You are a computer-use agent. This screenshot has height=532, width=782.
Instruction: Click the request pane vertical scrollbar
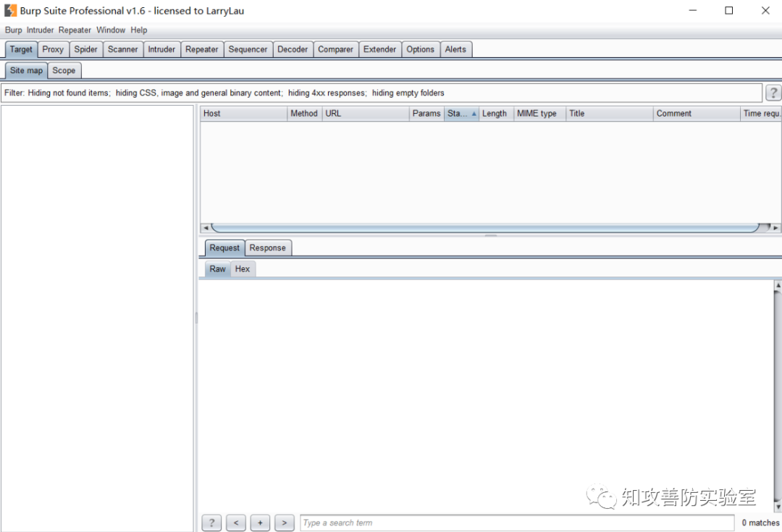[778, 397]
